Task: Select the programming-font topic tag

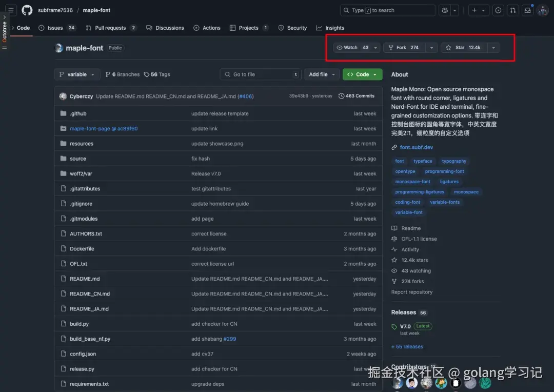Action: click(x=444, y=171)
